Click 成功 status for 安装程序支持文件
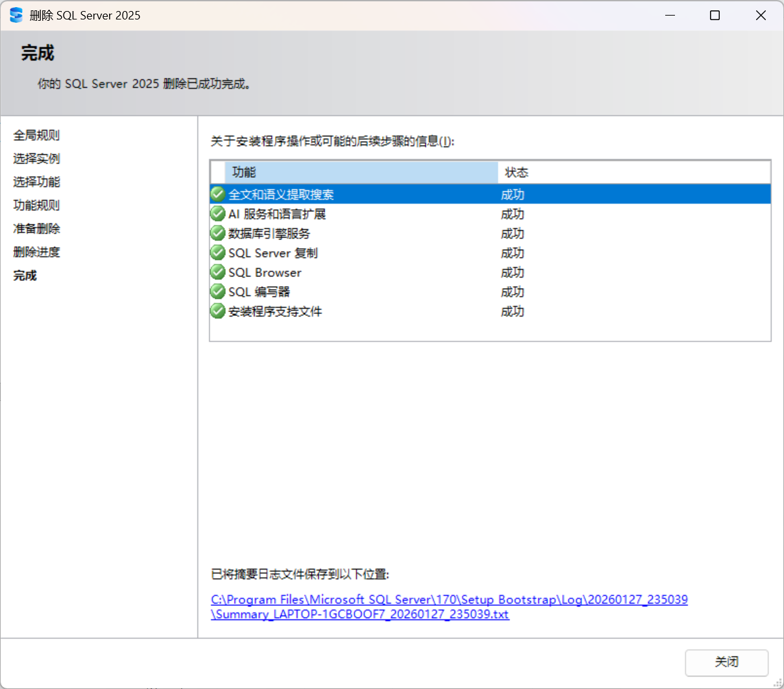This screenshot has height=689, width=784. coord(513,311)
